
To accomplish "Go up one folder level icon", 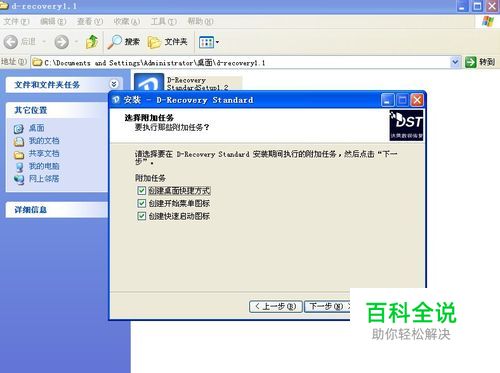I will (x=92, y=42).
